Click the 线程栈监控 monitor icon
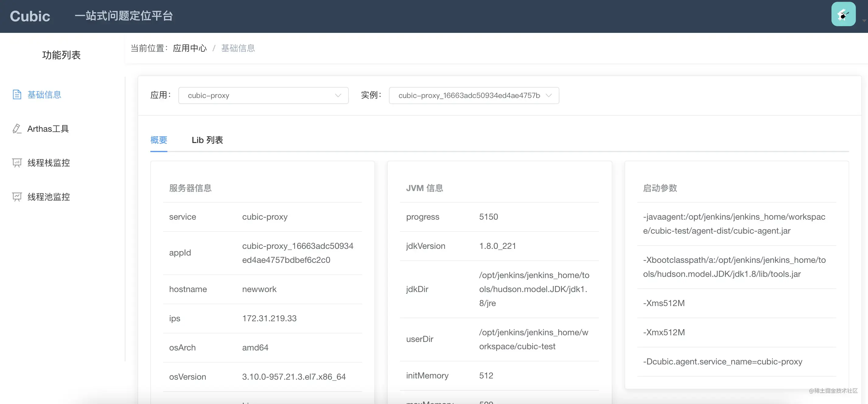Image resolution: width=868 pixels, height=404 pixels. [17, 163]
